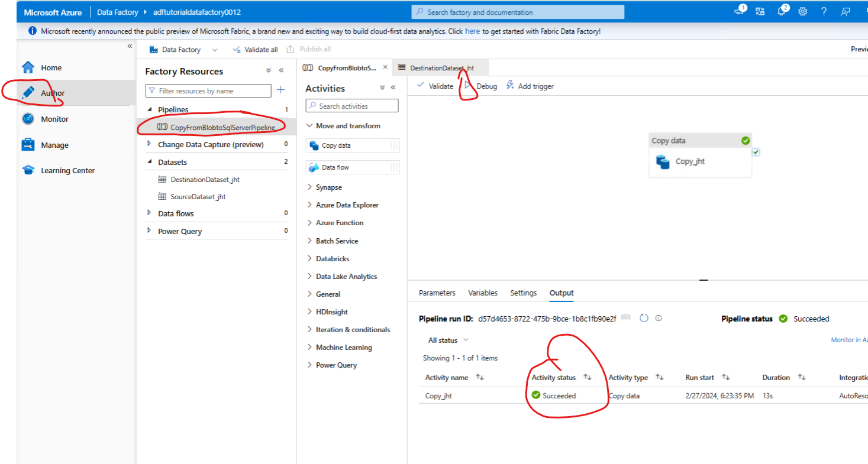Open the Monitor in Azure link
The height and width of the screenshot is (464, 868).
point(849,340)
